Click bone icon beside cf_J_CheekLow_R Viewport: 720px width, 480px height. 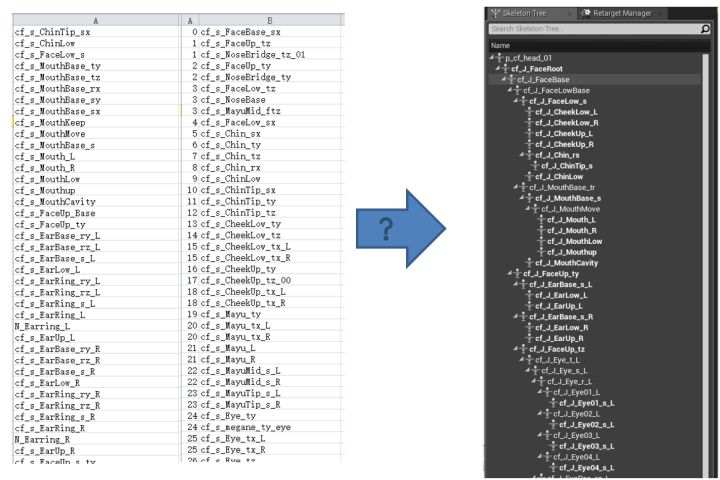pos(529,123)
